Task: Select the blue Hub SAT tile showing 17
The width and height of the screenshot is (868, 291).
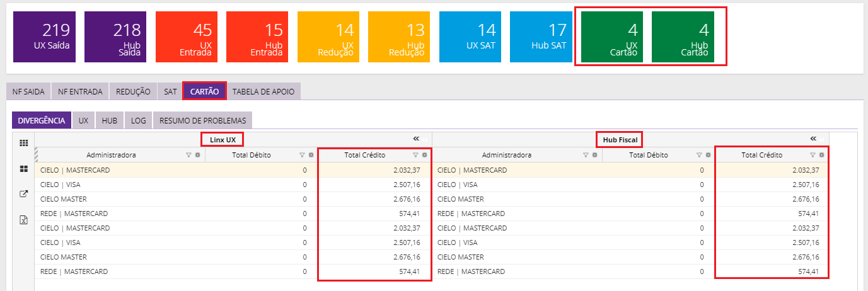Action: coord(541,37)
